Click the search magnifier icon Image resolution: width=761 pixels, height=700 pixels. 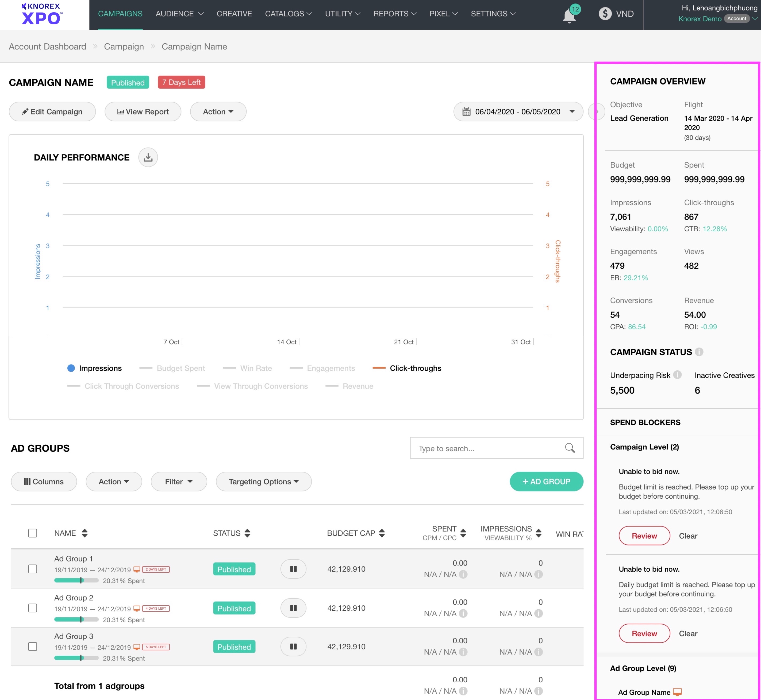click(570, 448)
